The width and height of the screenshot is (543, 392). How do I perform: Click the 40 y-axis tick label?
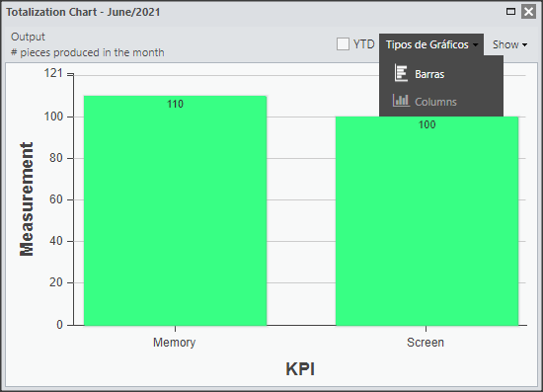55,241
